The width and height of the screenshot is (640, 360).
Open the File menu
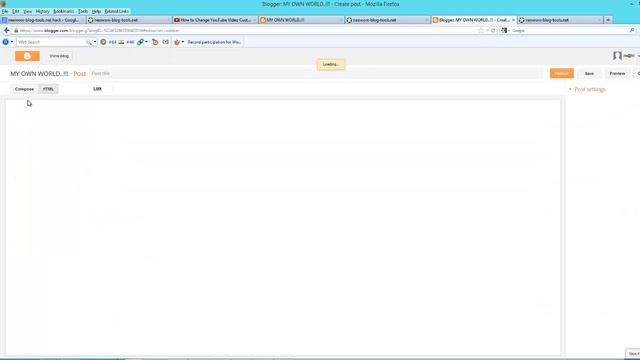pyautogui.click(x=5, y=11)
